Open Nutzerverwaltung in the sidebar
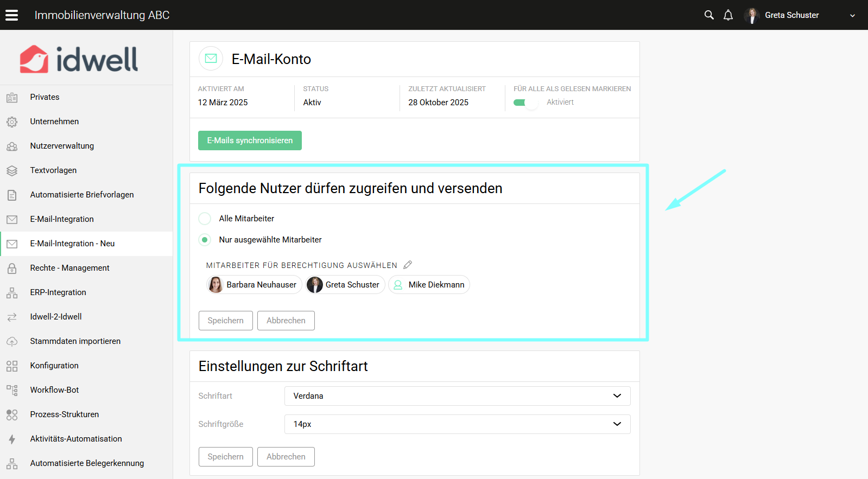The height and width of the screenshot is (479, 868). point(62,146)
